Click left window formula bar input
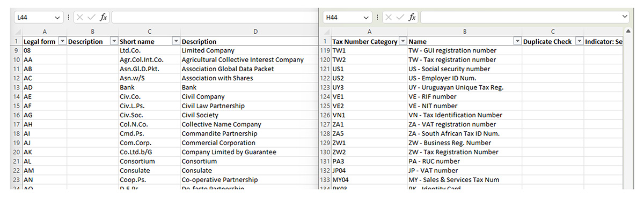Screen dimensions: 644x197 [x=215, y=17]
